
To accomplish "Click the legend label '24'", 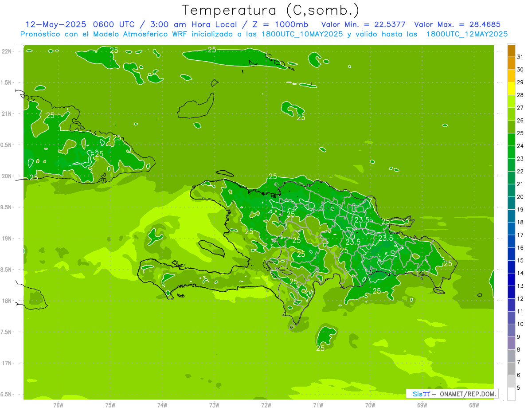I will click(520, 146).
